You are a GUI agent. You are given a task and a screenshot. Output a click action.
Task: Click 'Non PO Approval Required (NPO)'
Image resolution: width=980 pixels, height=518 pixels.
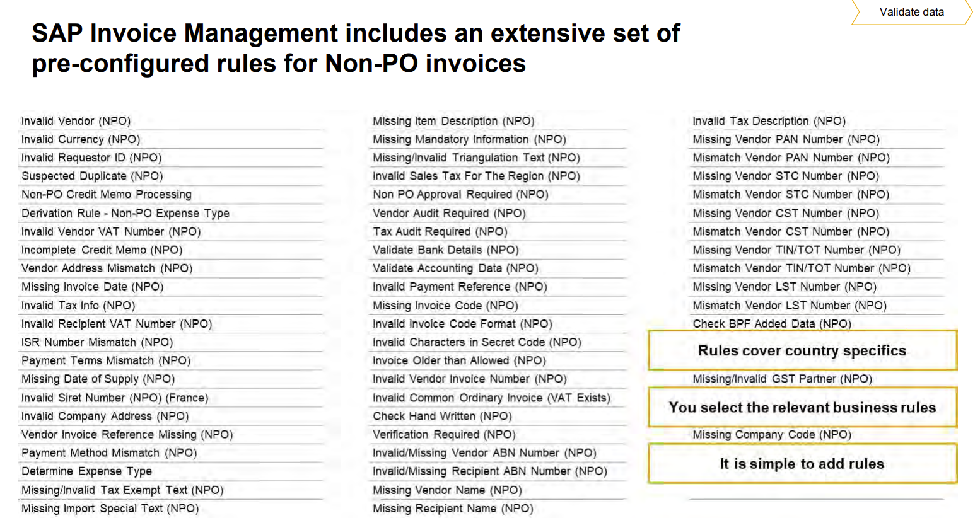tap(460, 194)
